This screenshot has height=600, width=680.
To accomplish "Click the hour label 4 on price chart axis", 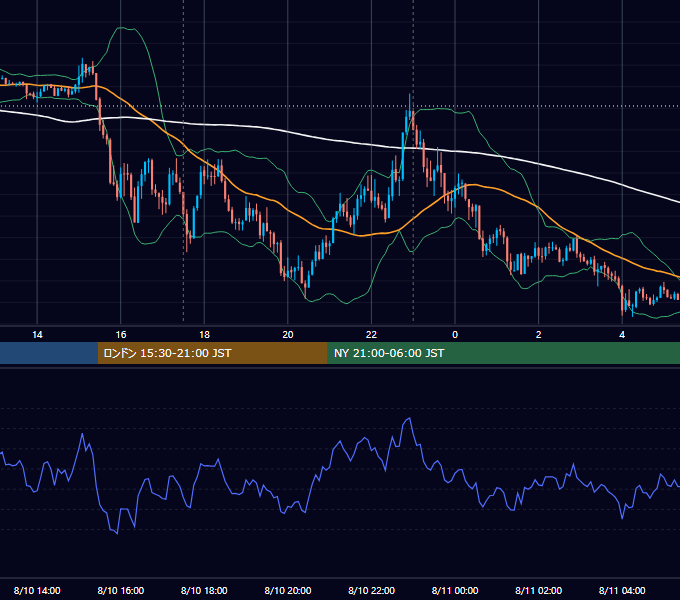I will click(622, 335).
